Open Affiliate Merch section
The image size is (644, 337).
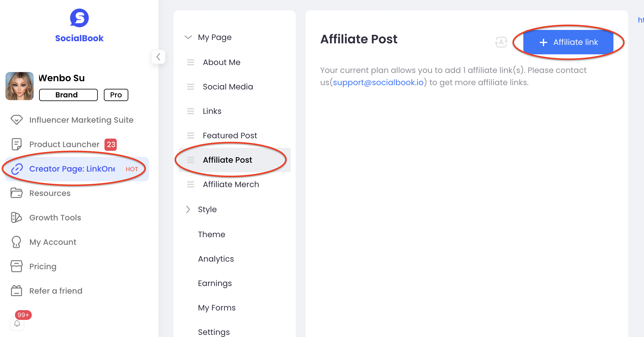(235, 184)
